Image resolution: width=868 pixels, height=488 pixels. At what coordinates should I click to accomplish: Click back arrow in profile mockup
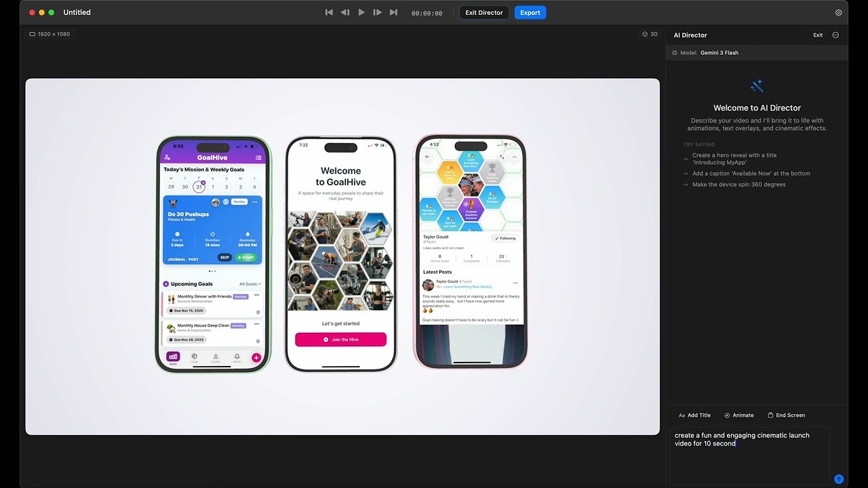coord(427,157)
